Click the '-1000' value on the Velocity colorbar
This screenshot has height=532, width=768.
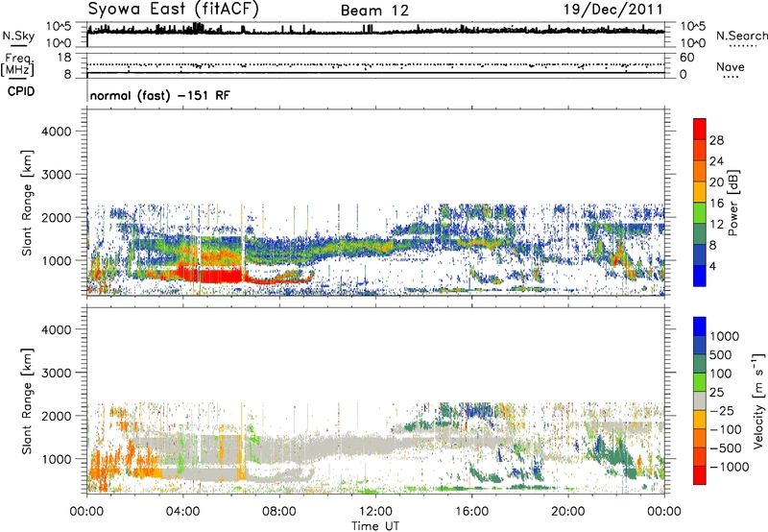pyautogui.click(x=729, y=467)
